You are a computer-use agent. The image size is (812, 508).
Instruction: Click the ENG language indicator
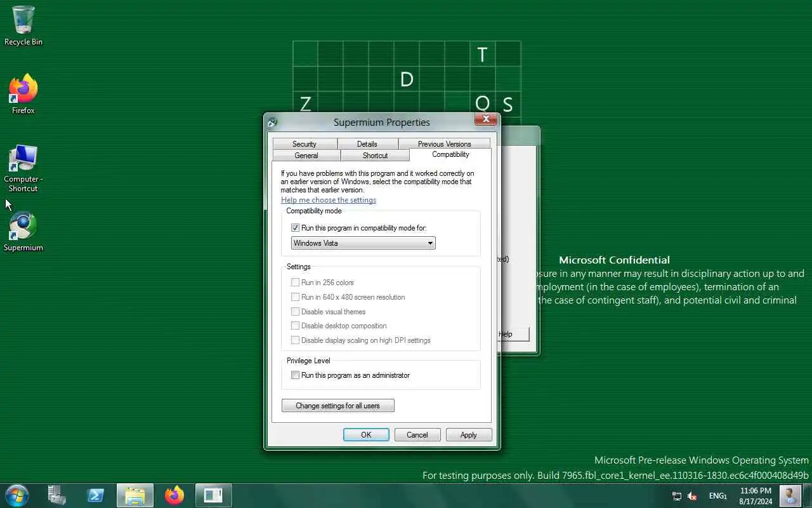point(717,496)
